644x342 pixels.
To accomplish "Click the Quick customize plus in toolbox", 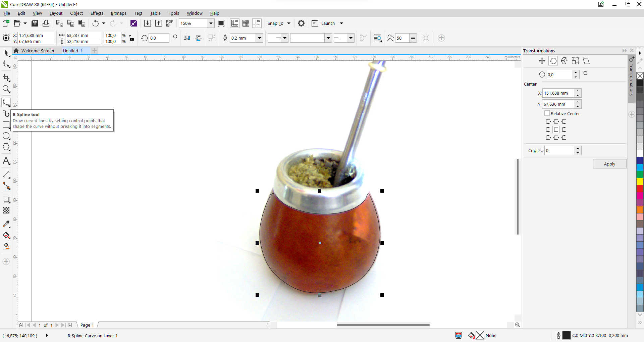I will pyautogui.click(x=6, y=261).
